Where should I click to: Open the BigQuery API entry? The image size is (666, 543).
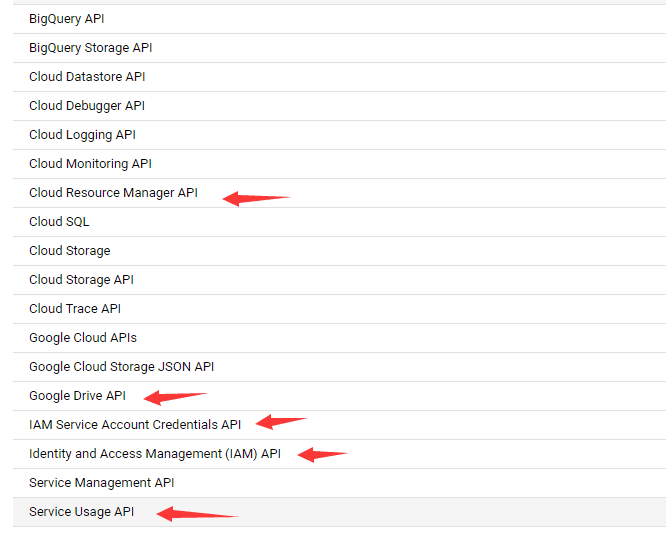66,19
